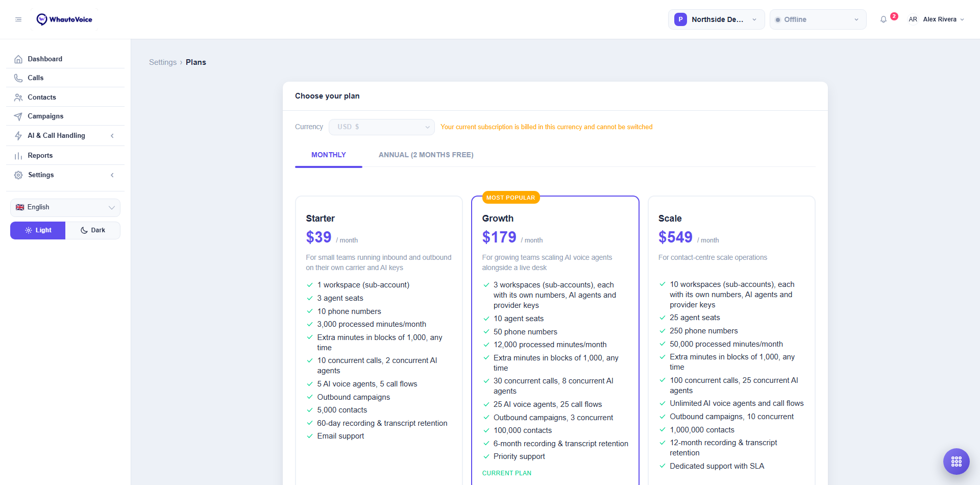Click 'Dedicated support with SLA' feature
The width and height of the screenshot is (980, 485).
click(x=717, y=466)
